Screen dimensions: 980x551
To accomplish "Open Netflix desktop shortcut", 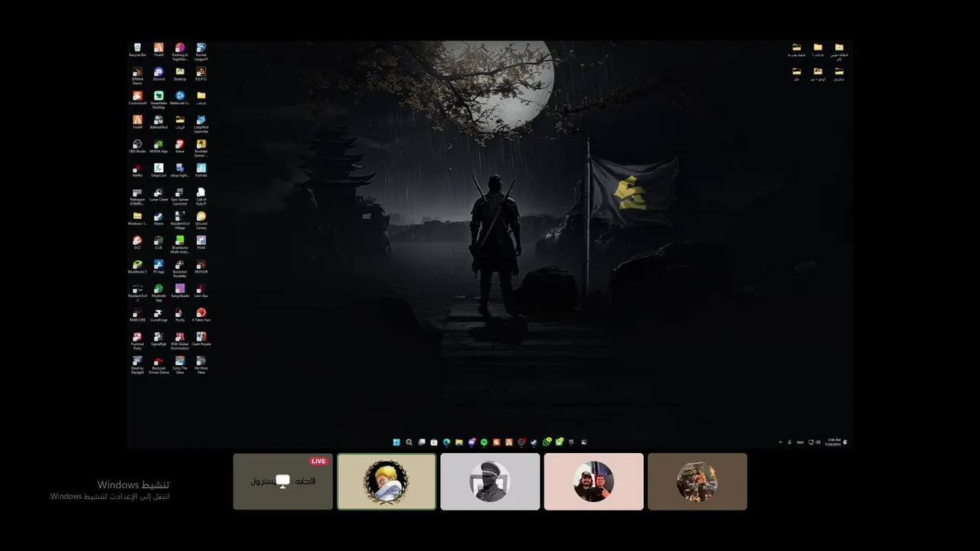I will click(x=137, y=170).
